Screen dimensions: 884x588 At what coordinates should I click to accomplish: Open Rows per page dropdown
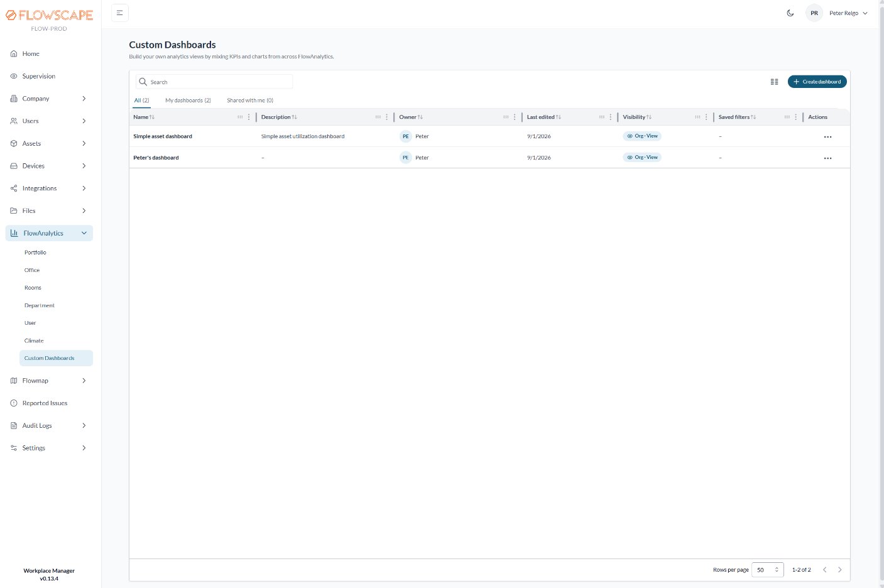[768, 570]
